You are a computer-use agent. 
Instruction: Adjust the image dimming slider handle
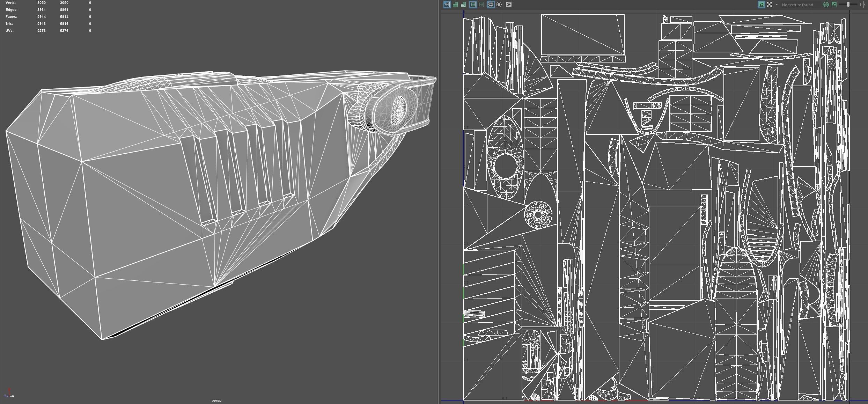click(x=848, y=5)
